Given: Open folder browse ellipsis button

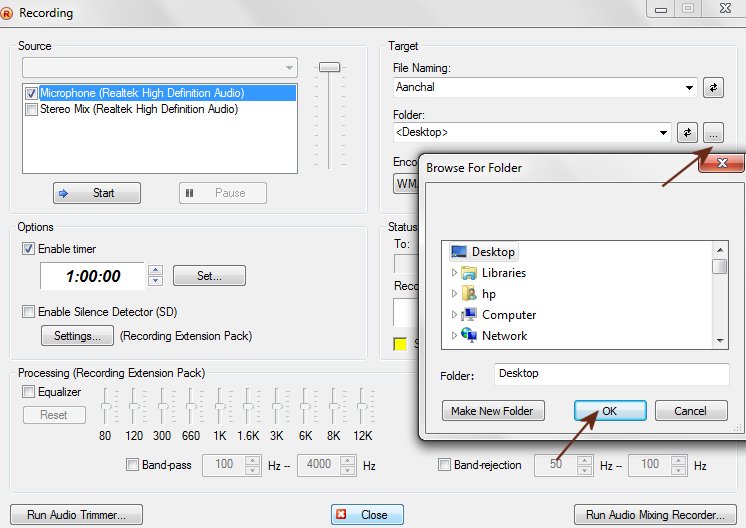Looking at the screenshot, I should 713,132.
